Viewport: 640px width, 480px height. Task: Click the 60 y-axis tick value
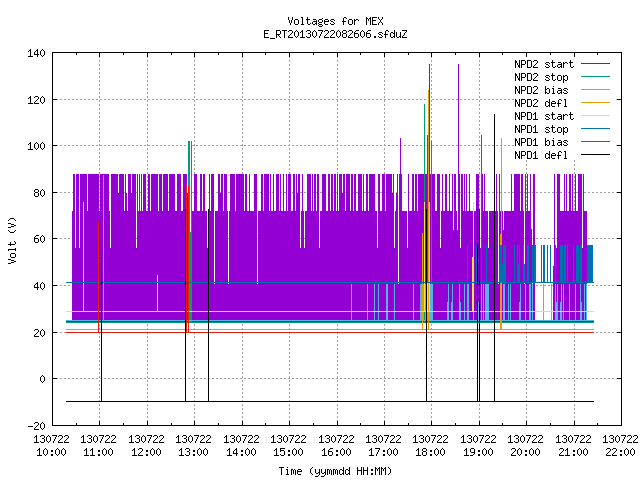[40, 239]
